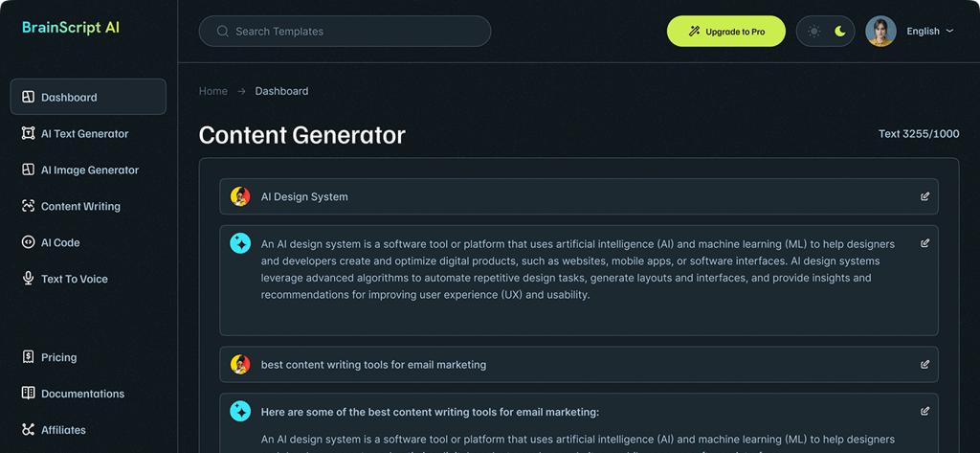Enable dark mode with the moon toggle
This screenshot has height=453, width=980.
tap(839, 32)
